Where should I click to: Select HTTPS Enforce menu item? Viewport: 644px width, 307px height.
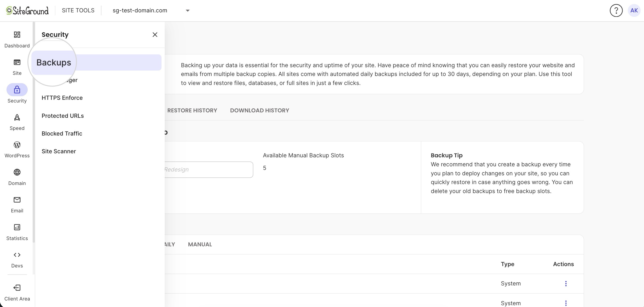pos(62,98)
